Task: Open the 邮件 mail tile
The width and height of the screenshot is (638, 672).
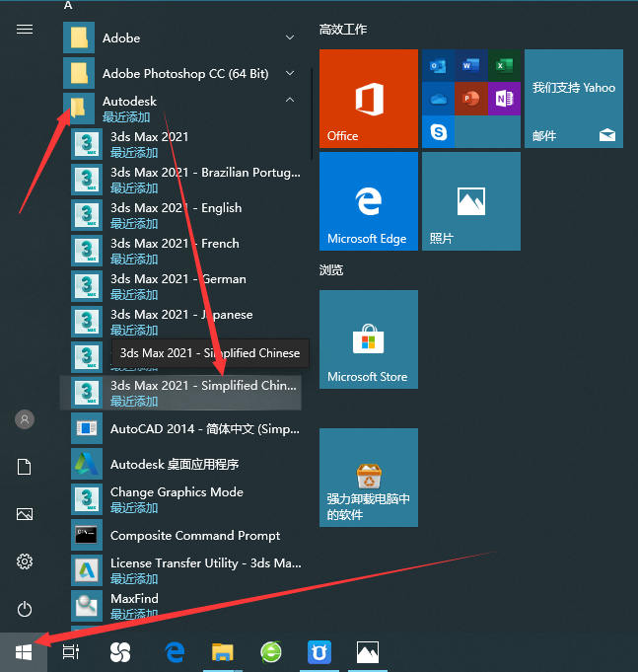Action: [x=573, y=99]
